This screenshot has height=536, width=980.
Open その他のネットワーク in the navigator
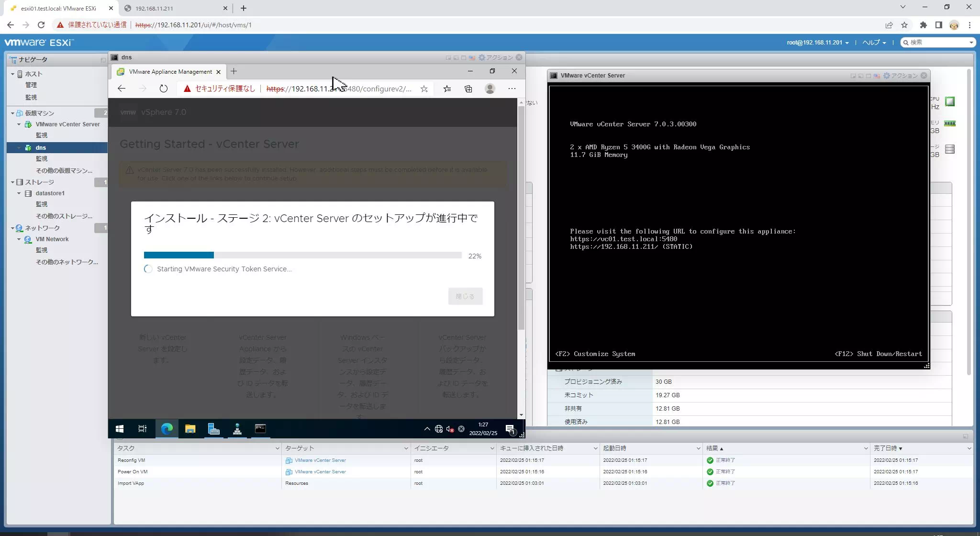(67, 262)
